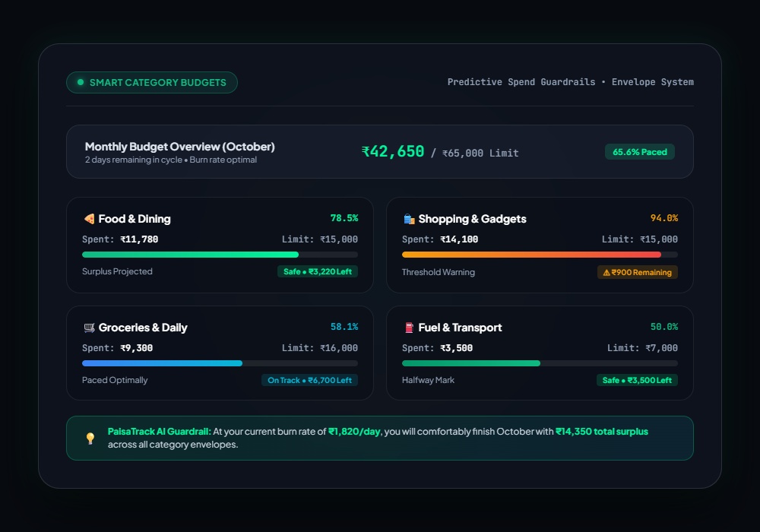Screen dimensions: 760x532
Task: Click the Monthly Budget Overview (October) heading
Action: [180, 147]
